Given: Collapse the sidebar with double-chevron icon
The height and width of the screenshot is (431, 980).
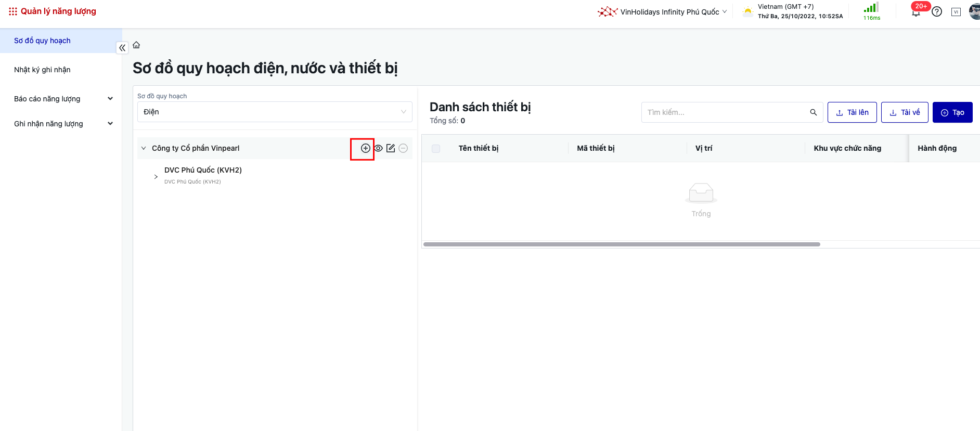Looking at the screenshot, I should pyautogui.click(x=122, y=48).
